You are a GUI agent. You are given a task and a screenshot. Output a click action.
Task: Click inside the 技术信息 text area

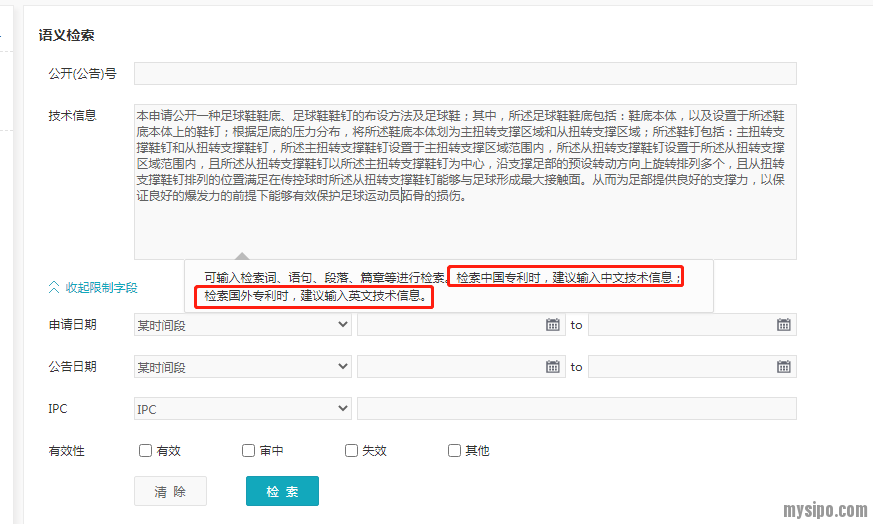(x=465, y=225)
